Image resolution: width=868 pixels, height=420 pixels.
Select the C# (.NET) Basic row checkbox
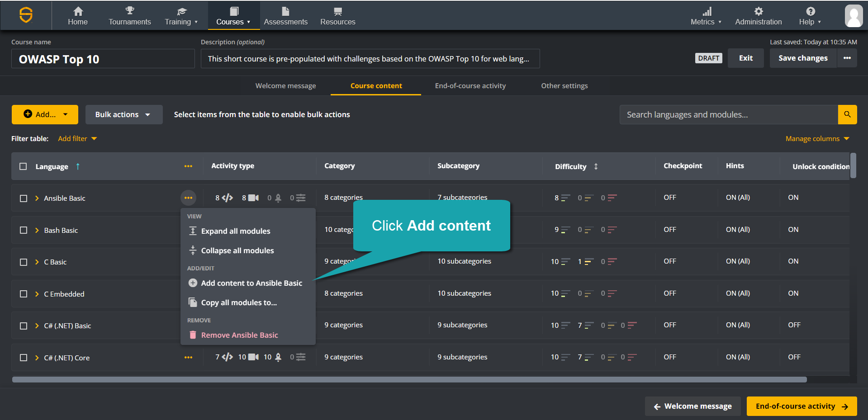(24, 326)
